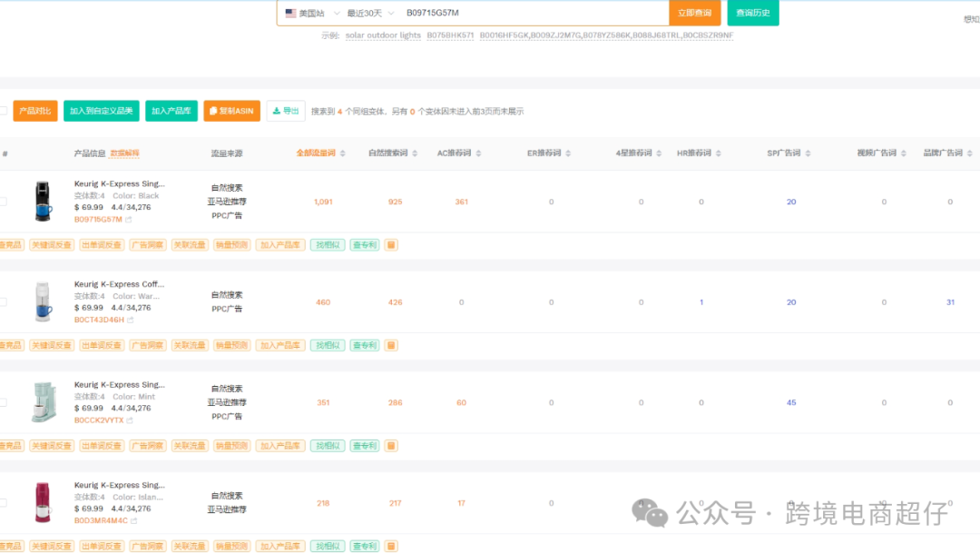Open 查询历史 search history

click(x=752, y=13)
